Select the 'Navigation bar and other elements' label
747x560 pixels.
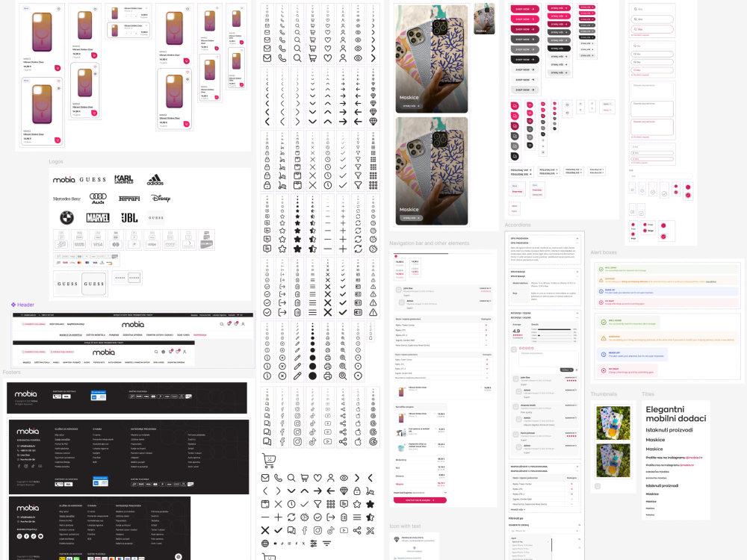point(430,243)
